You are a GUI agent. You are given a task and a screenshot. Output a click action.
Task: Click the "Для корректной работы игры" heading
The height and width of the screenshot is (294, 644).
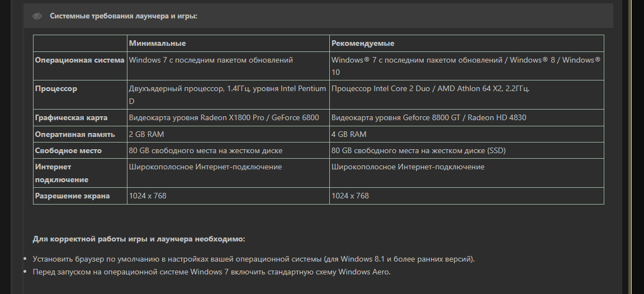click(139, 239)
